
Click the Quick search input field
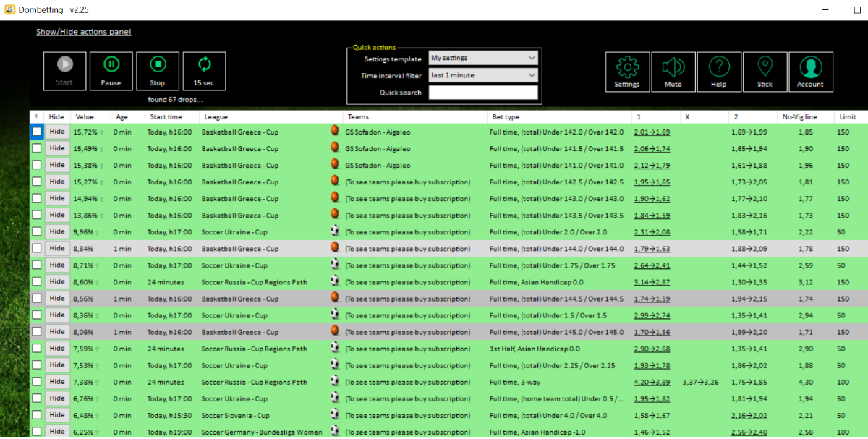point(483,93)
